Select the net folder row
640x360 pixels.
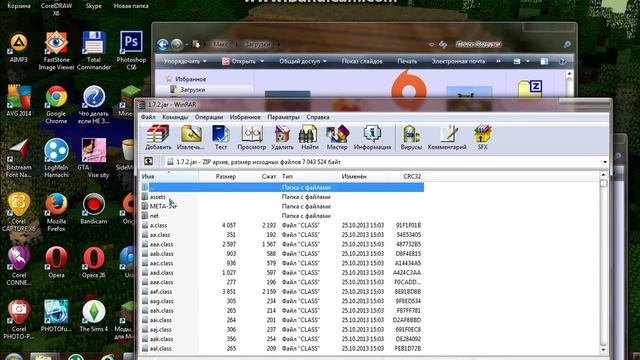pyautogui.click(x=282, y=216)
